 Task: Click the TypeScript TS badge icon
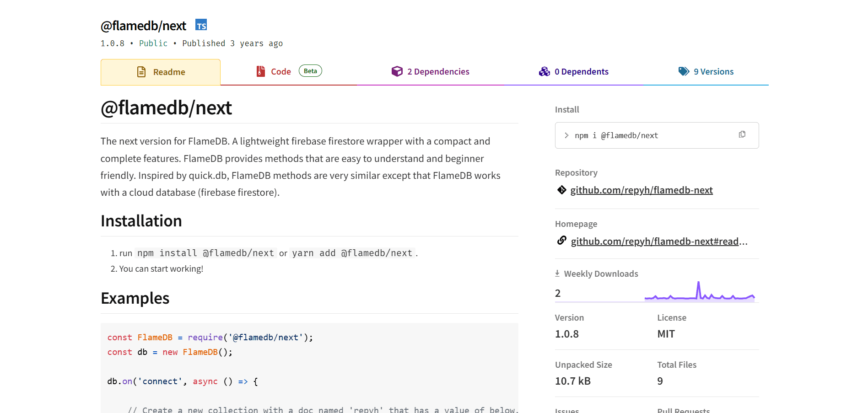click(201, 25)
